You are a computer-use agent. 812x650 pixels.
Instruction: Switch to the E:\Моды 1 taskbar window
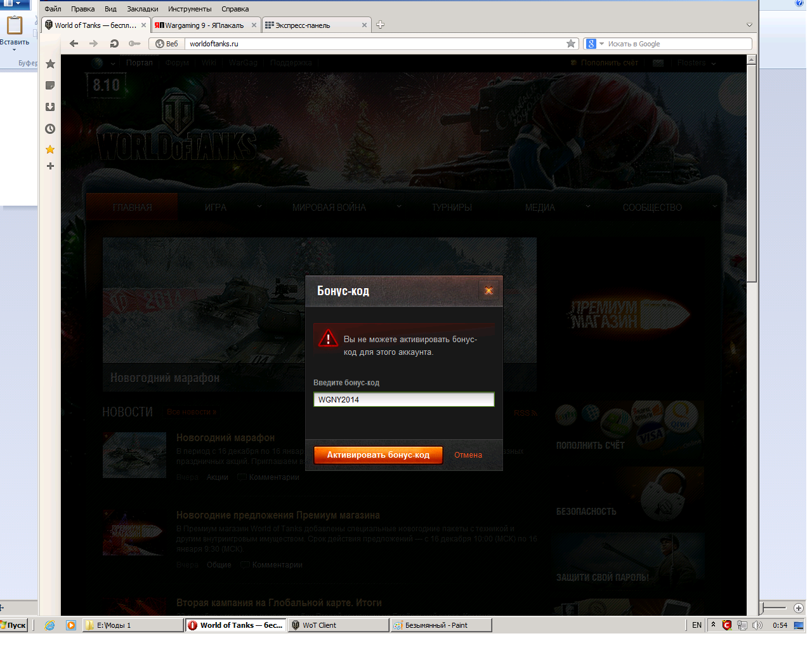tap(133, 625)
